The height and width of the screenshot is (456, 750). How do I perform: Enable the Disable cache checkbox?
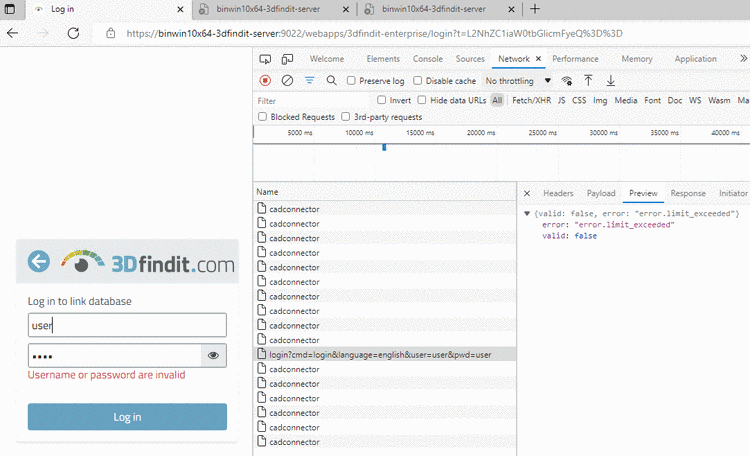tap(418, 80)
